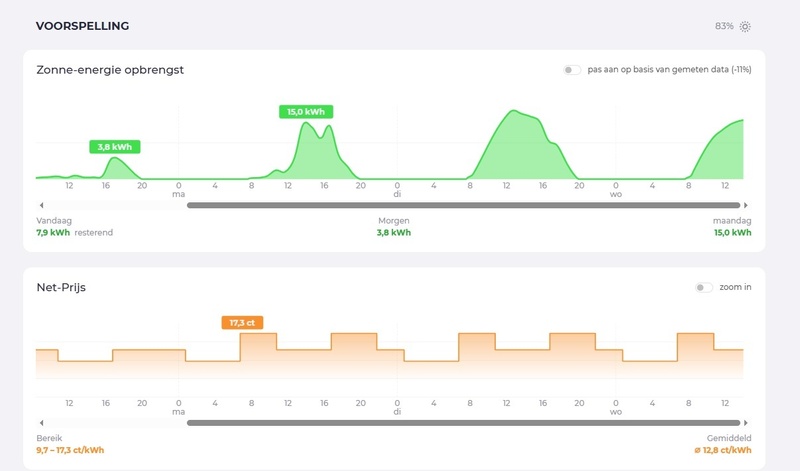Click 'Zonne-energie opbrengst' chart title
Viewport: 800px width, 471px height.
[x=110, y=70]
